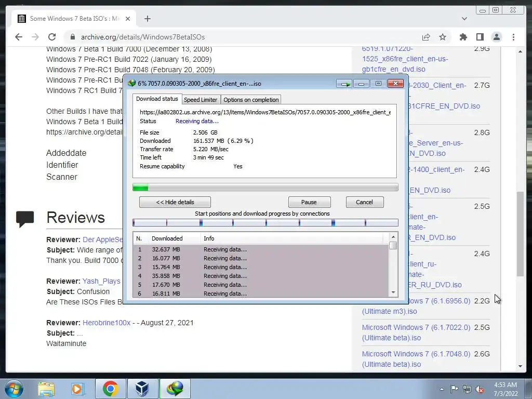Image resolution: width=532 pixels, height=399 pixels.
Task: Click the network tray icon
Action: [467, 389]
